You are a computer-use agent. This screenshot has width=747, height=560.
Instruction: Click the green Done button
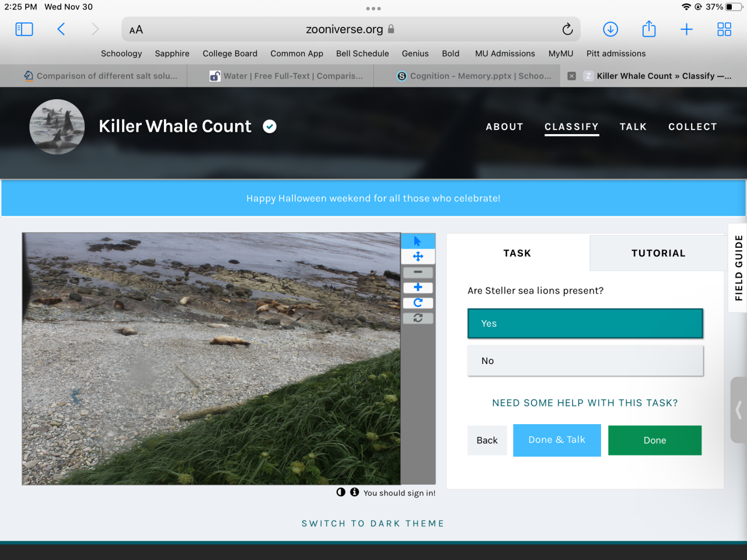(x=655, y=440)
